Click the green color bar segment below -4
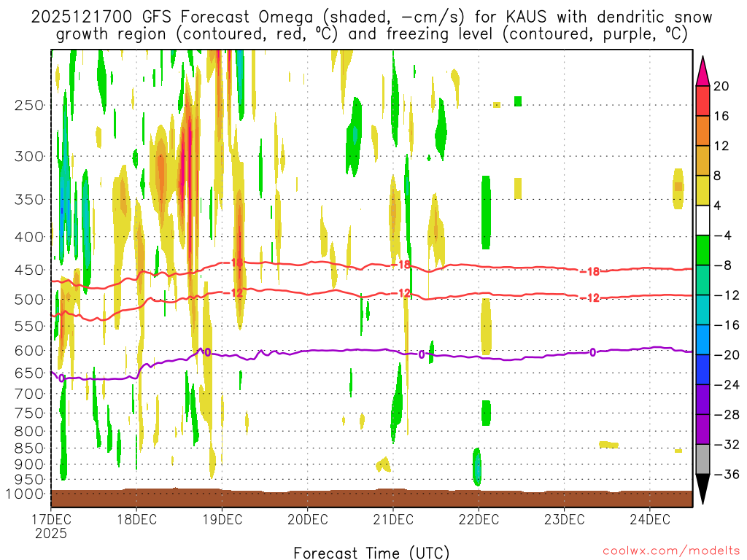This screenshot has width=747, height=560. click(x=703, y=250)
